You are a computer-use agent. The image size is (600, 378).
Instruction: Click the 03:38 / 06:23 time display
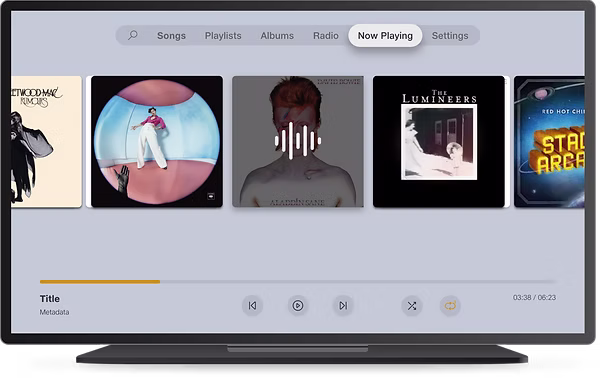click(534, 297)
